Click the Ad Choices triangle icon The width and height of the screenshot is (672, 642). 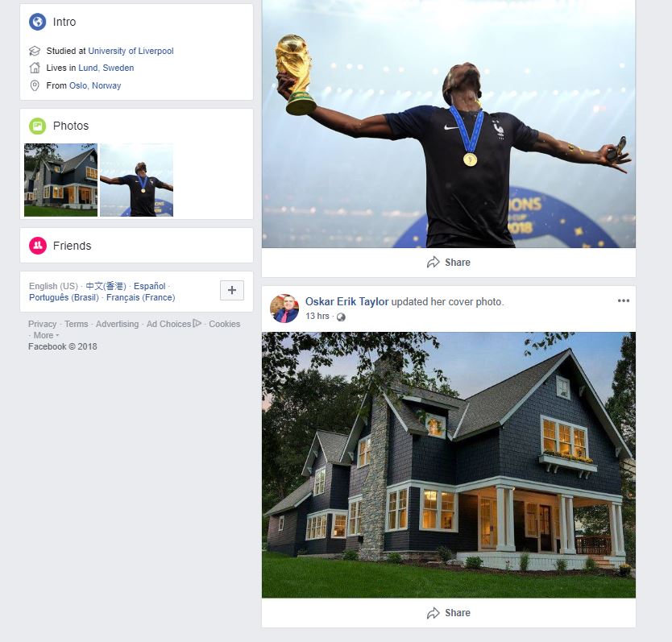(197, 323)
